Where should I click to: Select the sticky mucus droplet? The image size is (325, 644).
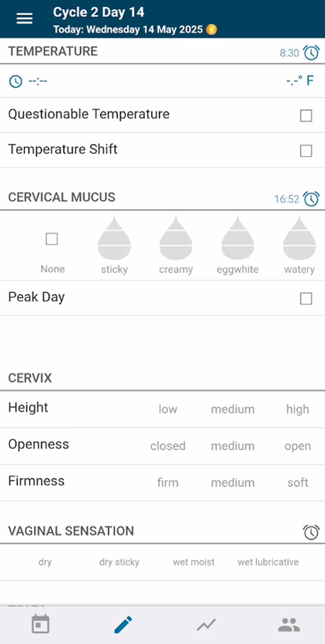[x=114, y=238]
